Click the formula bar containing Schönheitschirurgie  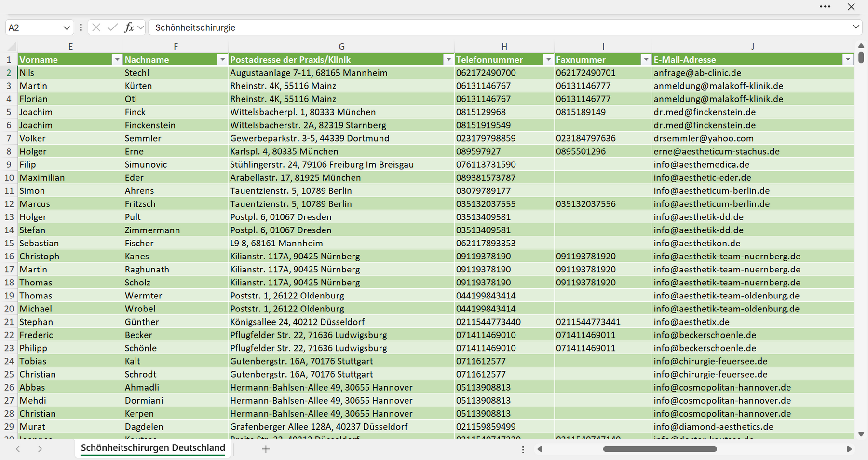coord(499,27)
